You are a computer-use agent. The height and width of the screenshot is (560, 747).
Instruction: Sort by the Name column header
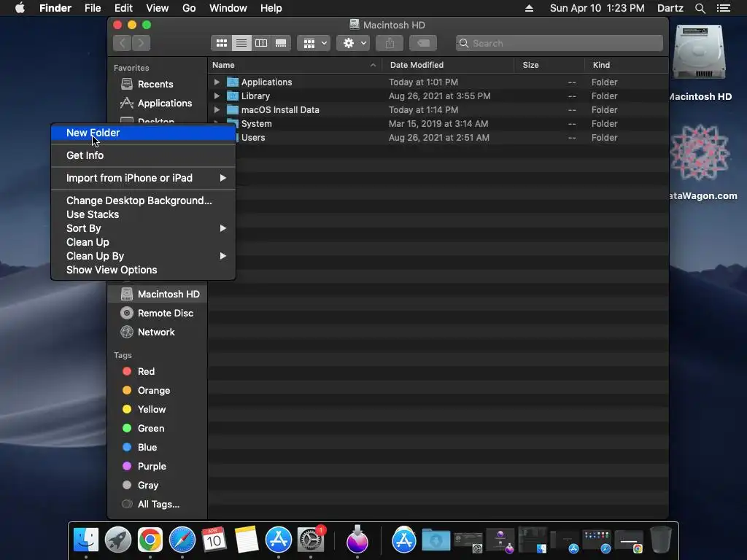[295, 65]
